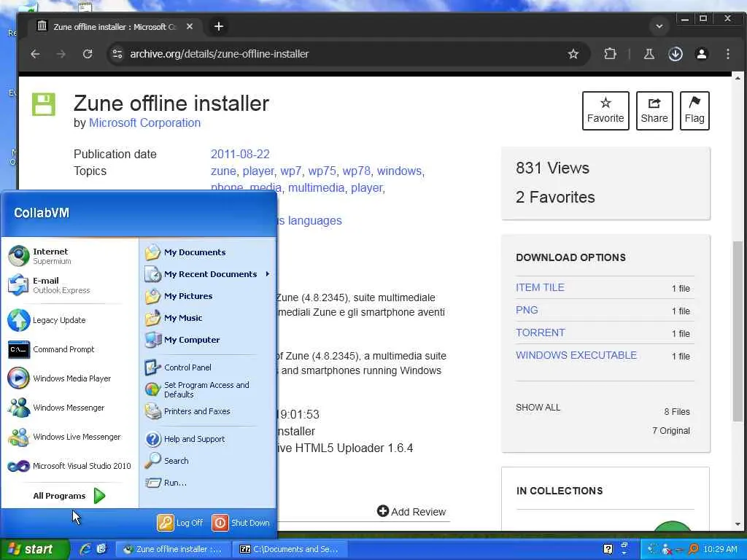
Task: Open browser downloads icon
Action: (x=675, y=54)
